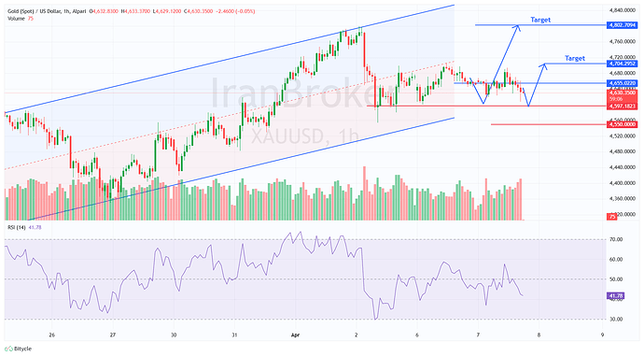Click the purple RSI value label 41.78
644x356 pixels.
tap(616, 296)
